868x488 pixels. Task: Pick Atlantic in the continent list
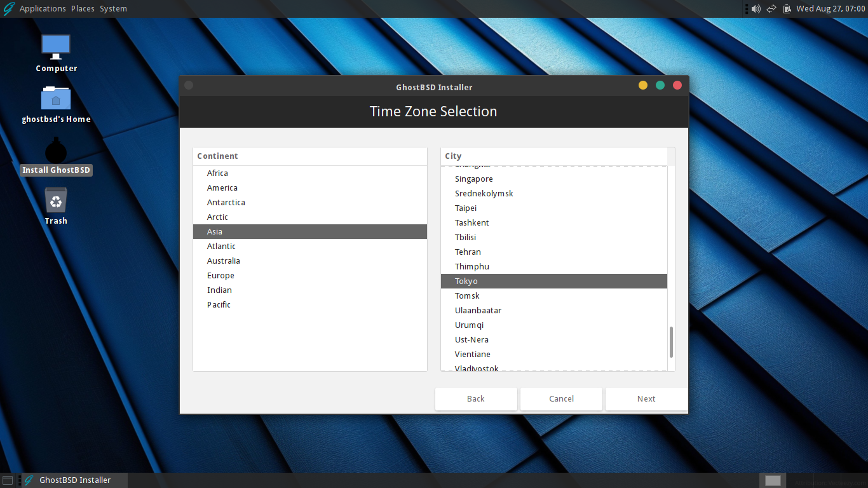310,247
